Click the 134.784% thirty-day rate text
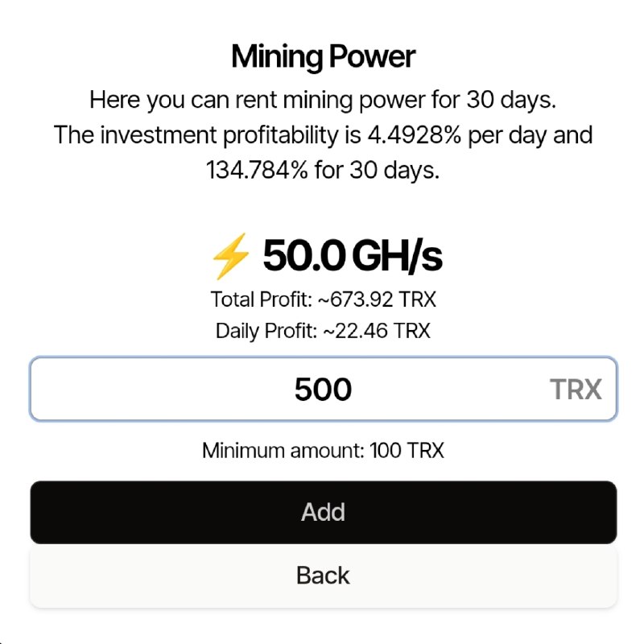This screenshot has width=644, height=644. [256, 170]
